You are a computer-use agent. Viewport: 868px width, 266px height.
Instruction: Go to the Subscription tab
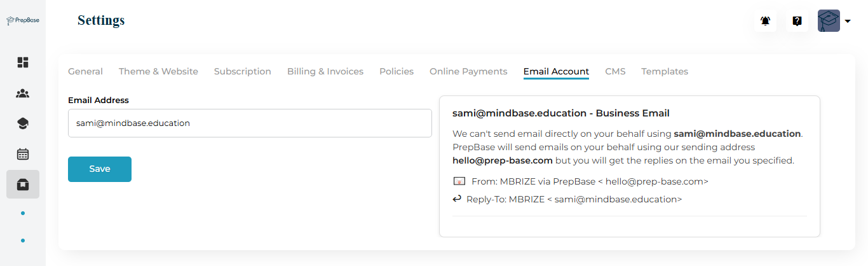(242, 71)
